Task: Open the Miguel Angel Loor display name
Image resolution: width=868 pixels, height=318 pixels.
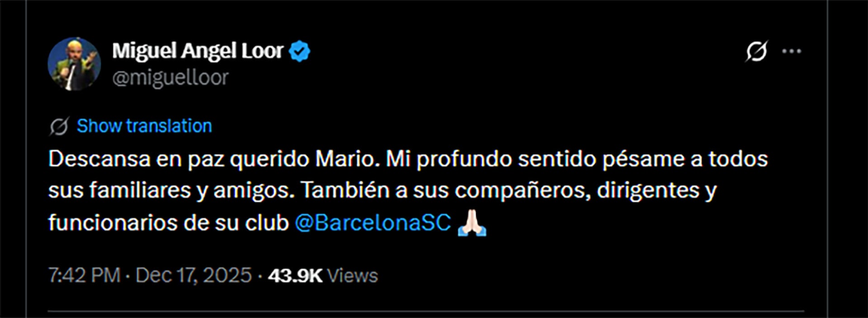Action: [x=198, y=51]
